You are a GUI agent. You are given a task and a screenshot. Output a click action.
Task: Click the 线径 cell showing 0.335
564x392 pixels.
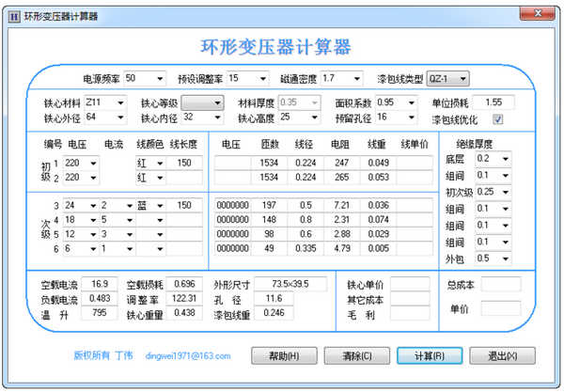[x=305, y=248]
